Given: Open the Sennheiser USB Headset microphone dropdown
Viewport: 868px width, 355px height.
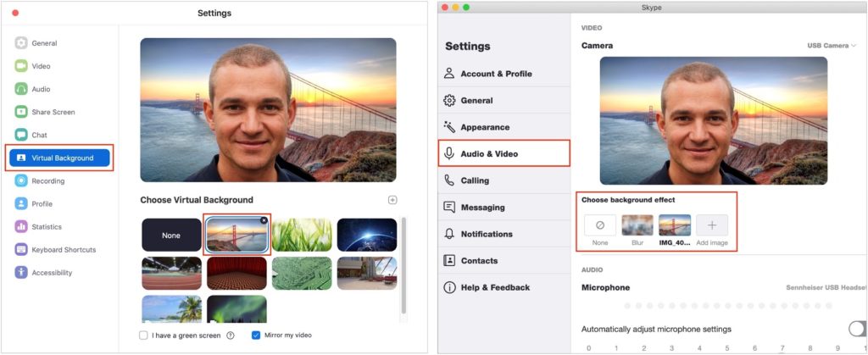Looking at the screenshot, I should click(x=826, y=287).
